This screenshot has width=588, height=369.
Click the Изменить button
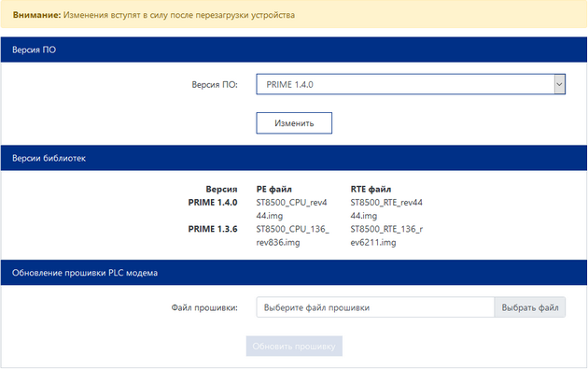(294, 123)
